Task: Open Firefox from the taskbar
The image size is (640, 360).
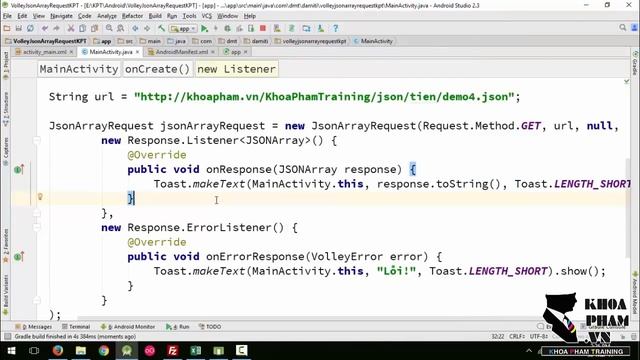Action: [x=58, y=351]
